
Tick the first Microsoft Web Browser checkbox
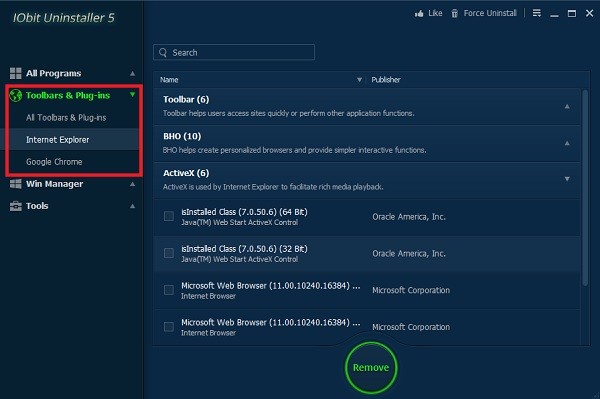(169, 290)
